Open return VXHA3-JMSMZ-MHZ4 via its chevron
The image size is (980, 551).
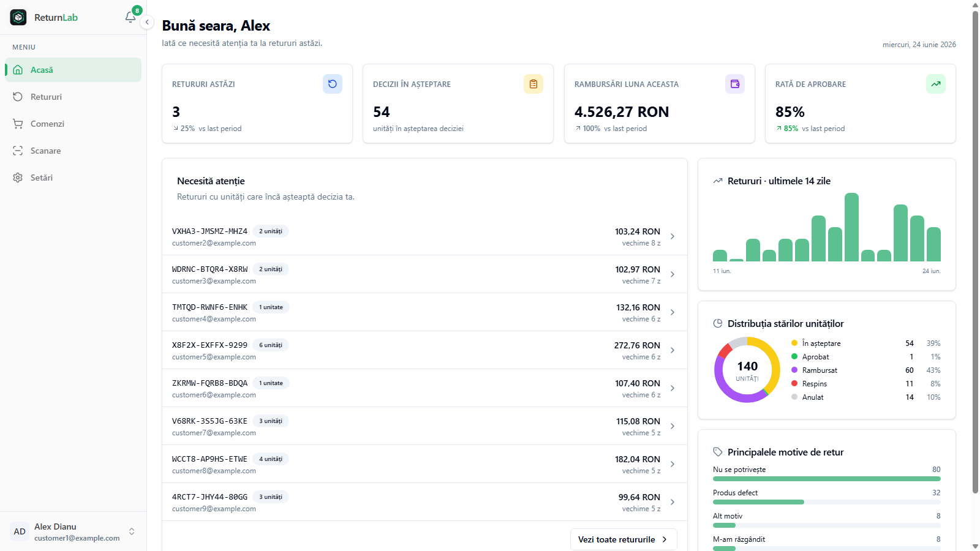click(x=673, y=236)
